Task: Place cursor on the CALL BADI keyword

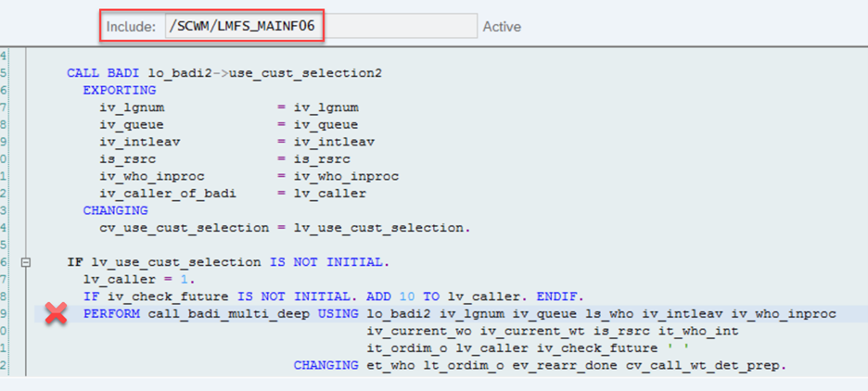Action: click(104, 73)
